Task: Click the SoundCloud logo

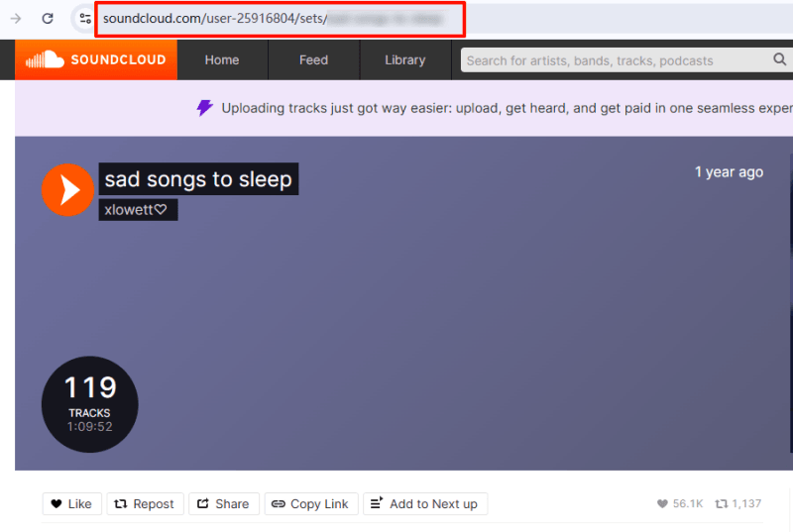Action: point(96,60)
